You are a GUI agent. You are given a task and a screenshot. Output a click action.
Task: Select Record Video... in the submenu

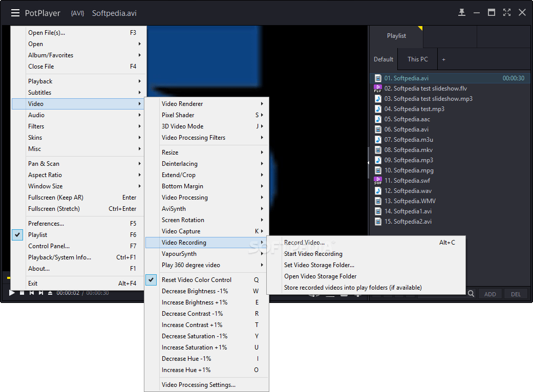click(x=366, y=242)
